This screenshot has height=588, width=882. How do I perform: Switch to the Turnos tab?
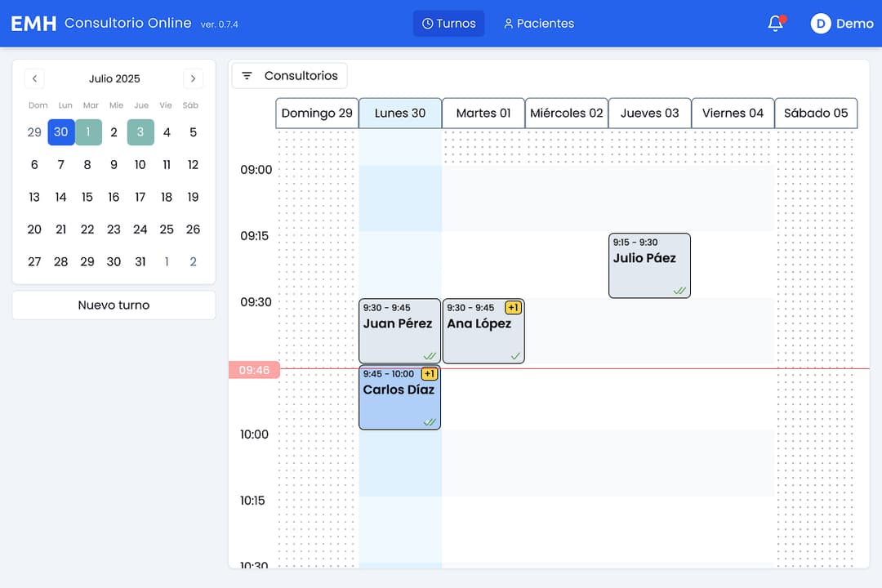click(x=448, y=24)
